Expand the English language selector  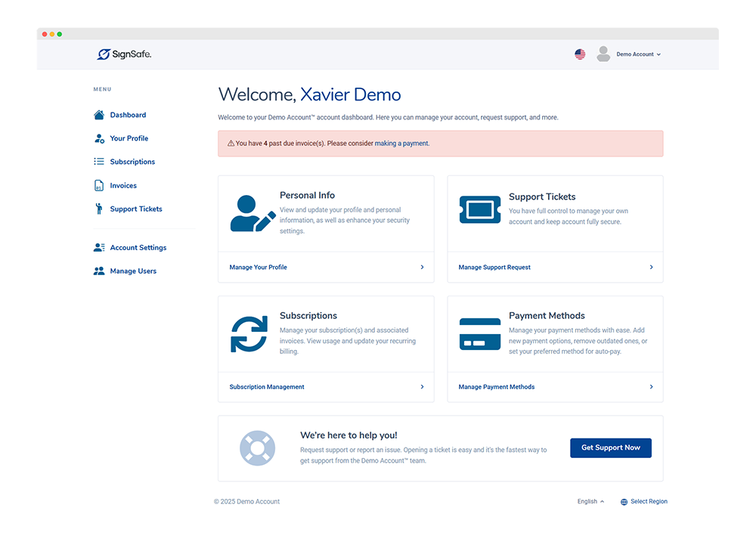click(x=590, y=502)
